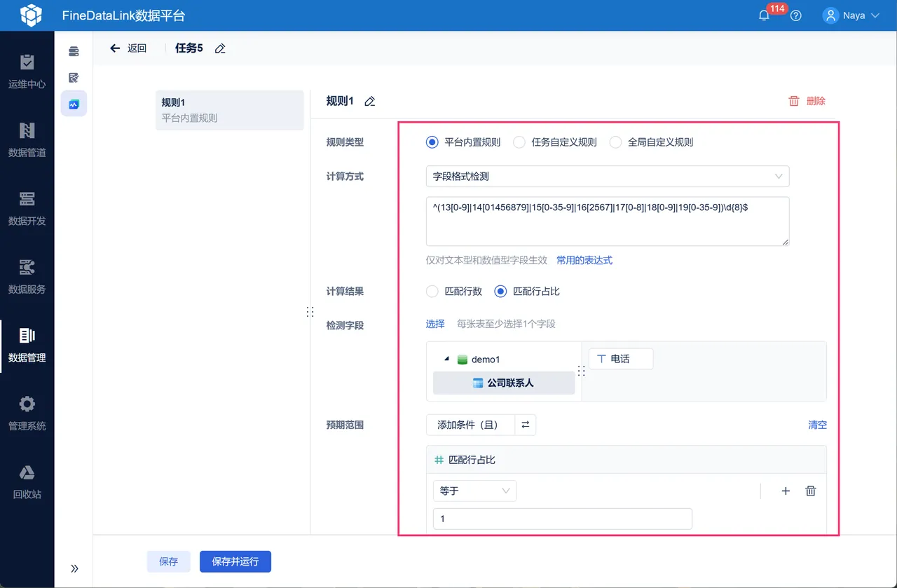Swap condition logic with the arrows icon
Screen dimensions: 897x588
(526, 425)
